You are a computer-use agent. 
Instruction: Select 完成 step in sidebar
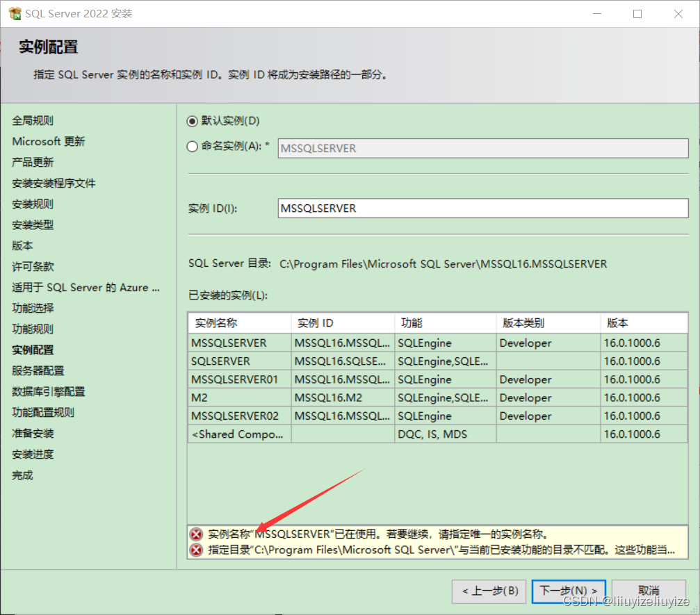(x=22, y=475)
